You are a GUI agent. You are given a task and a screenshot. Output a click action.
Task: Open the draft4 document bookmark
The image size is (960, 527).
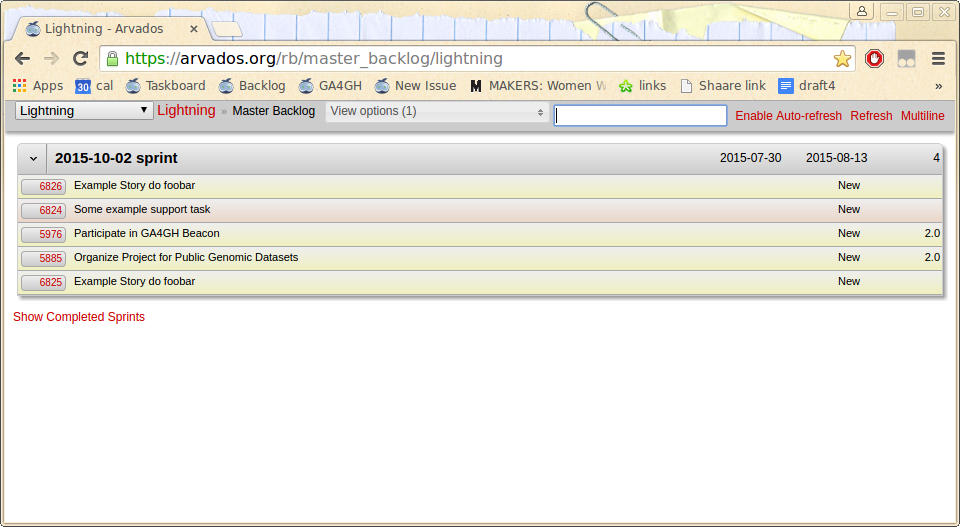pyautogui.click(x=806, y=86)
